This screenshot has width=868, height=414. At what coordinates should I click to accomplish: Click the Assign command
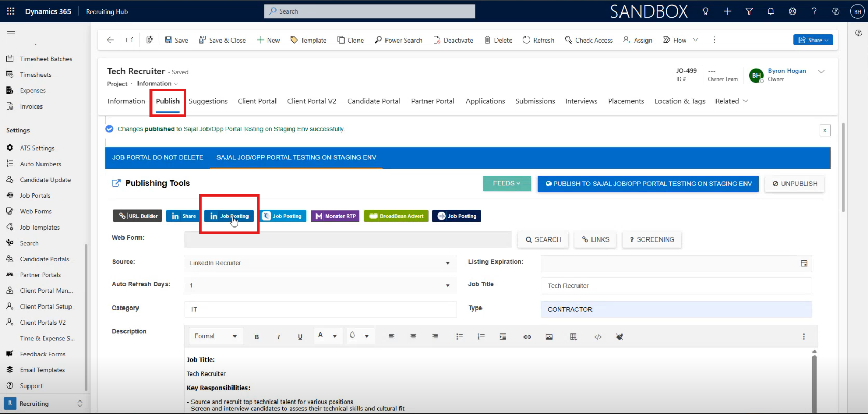click(638, 40)
